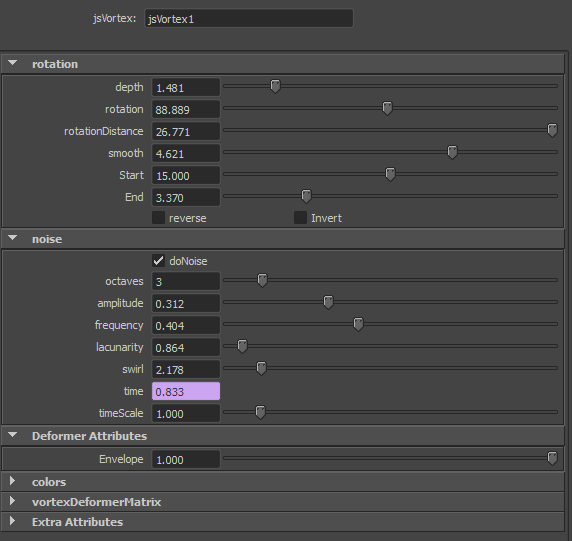Click the Envelope attribute label

click(121, 459)
